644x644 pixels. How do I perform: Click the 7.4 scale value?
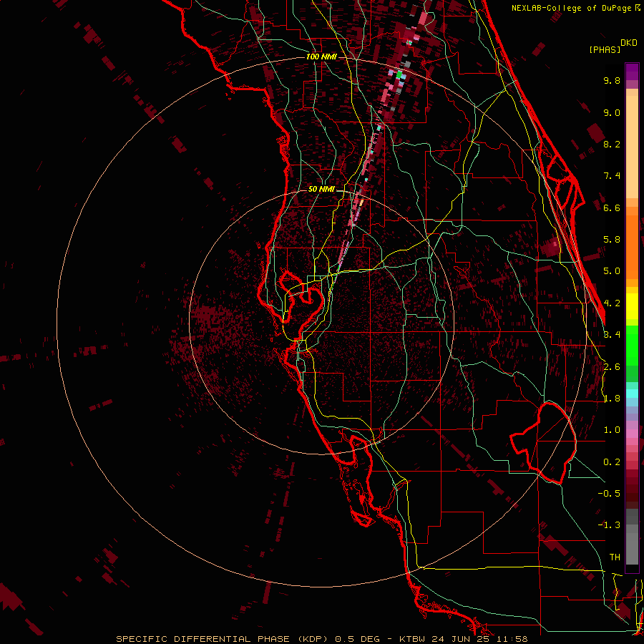click(x=612, y=176)
